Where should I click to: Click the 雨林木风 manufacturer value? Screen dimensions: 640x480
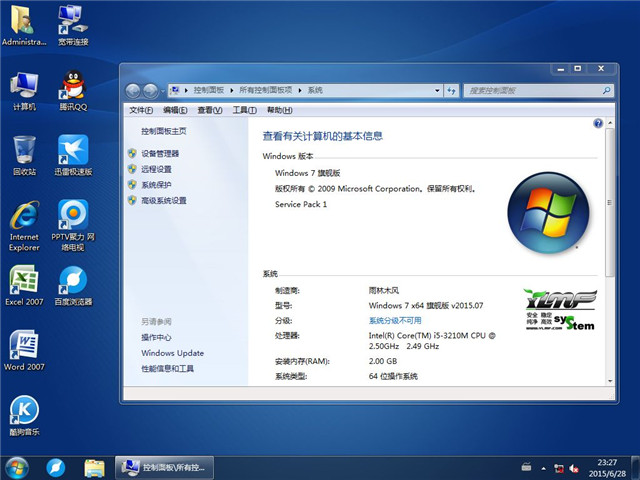coord(384,290)
